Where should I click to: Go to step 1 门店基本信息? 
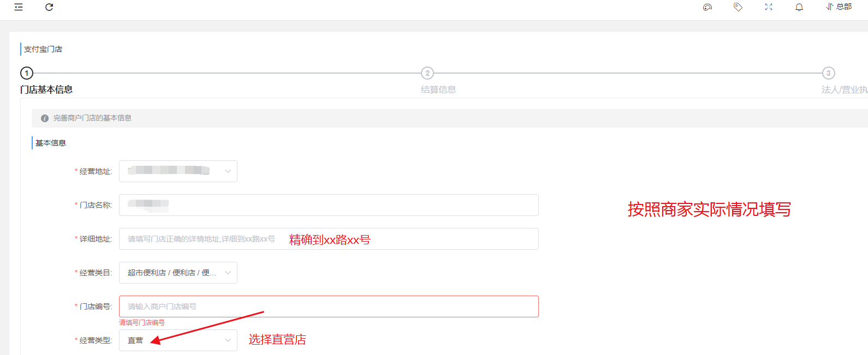click(46, 89)
